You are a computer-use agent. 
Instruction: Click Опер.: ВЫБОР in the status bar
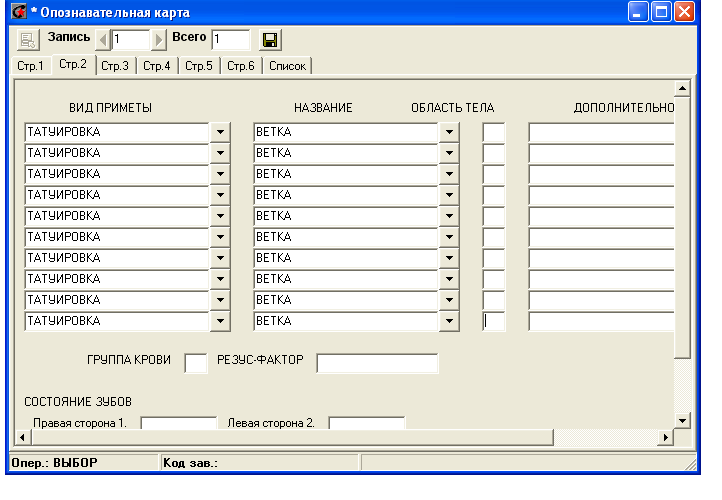coord(54,463)
